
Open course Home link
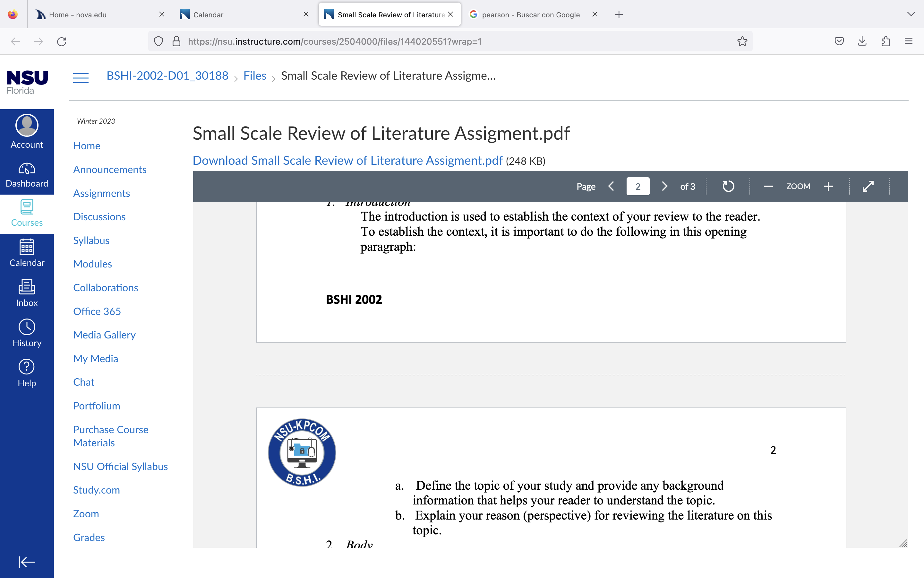click(x=87, y=146)
